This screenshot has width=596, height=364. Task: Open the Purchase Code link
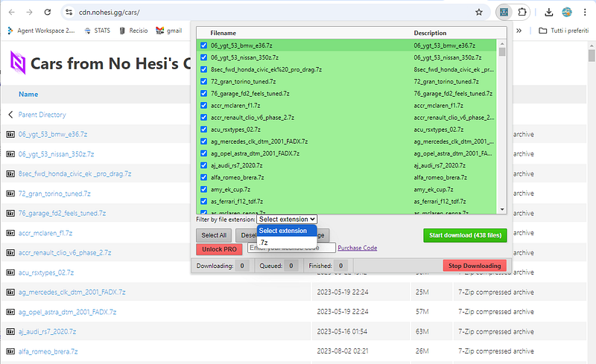[358, 248]
